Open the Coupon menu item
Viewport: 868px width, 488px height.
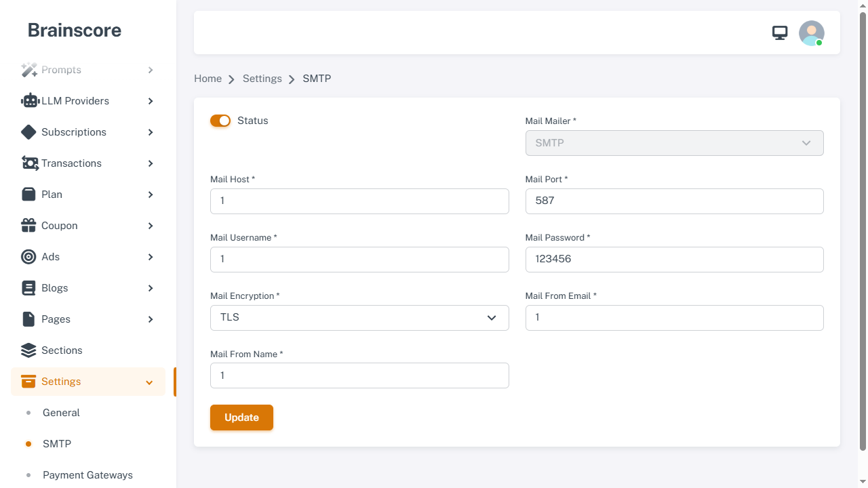[x=88, y=226]
